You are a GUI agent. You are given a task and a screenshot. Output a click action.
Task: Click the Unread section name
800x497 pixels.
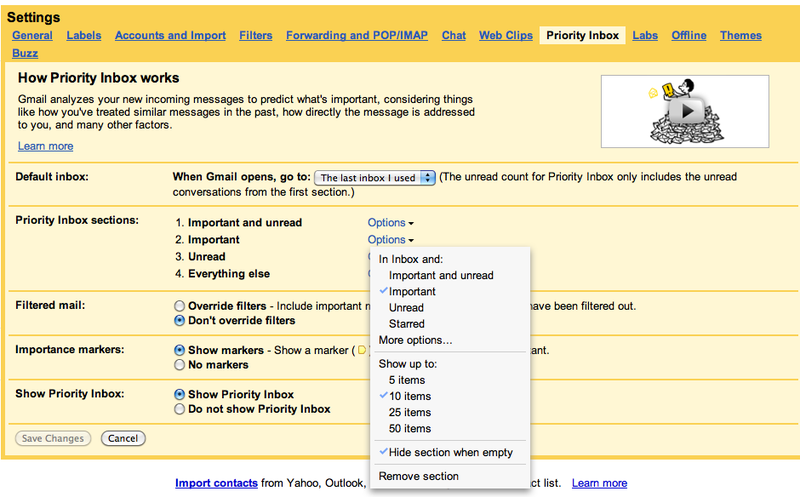coord(207,257)
